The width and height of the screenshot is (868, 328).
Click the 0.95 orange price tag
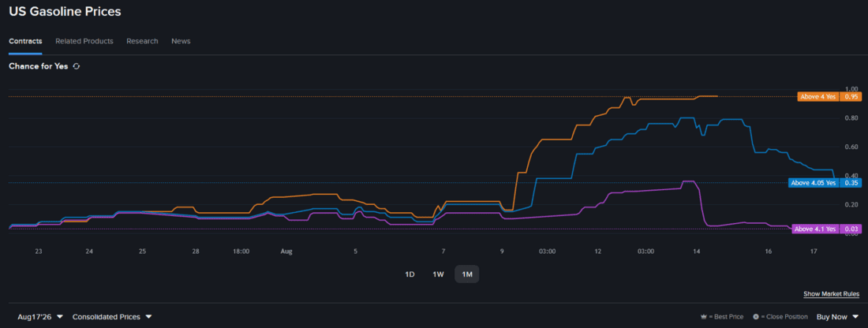pyautogui.click(x=851, y=96)
